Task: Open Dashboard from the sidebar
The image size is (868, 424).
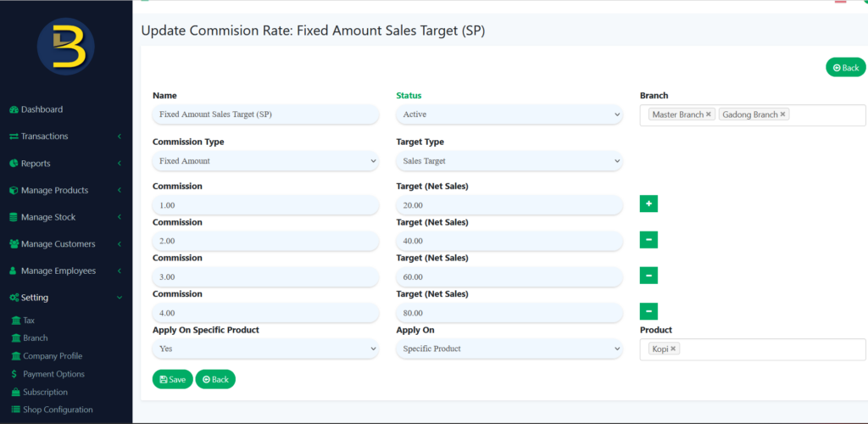Action: tap(42, 109)
